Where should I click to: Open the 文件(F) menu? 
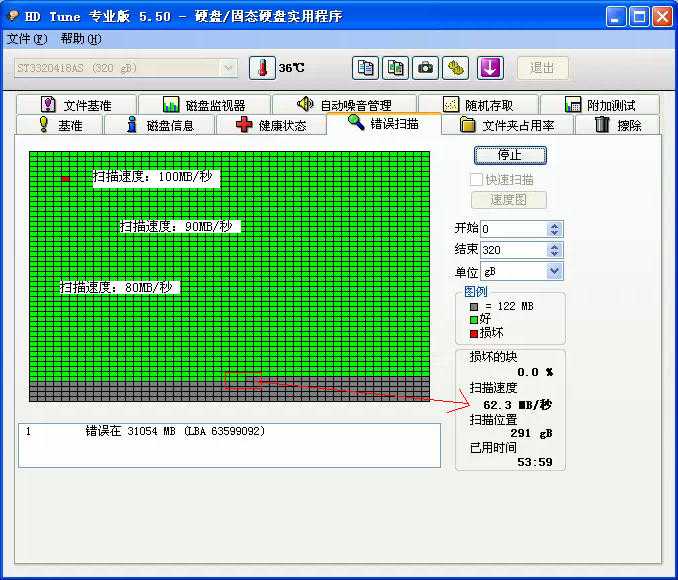coord(27,39)
